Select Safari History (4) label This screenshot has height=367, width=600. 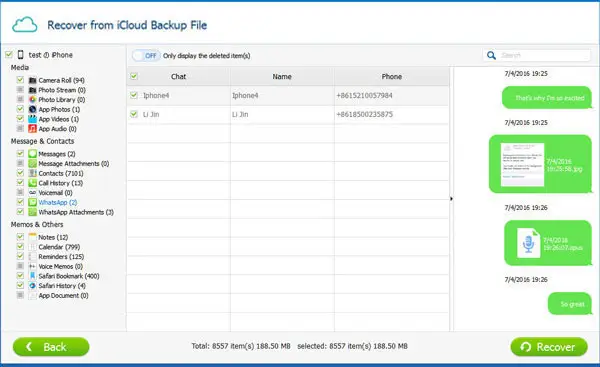(62, 285)
